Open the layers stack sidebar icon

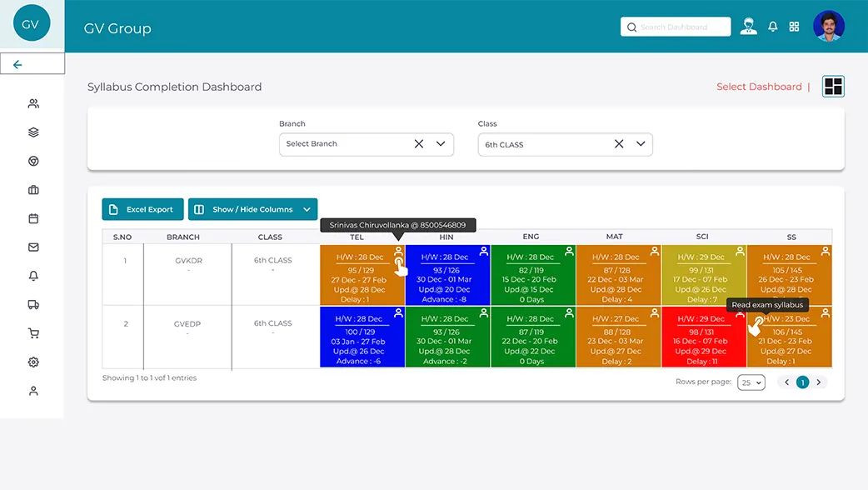pos(33,132)
